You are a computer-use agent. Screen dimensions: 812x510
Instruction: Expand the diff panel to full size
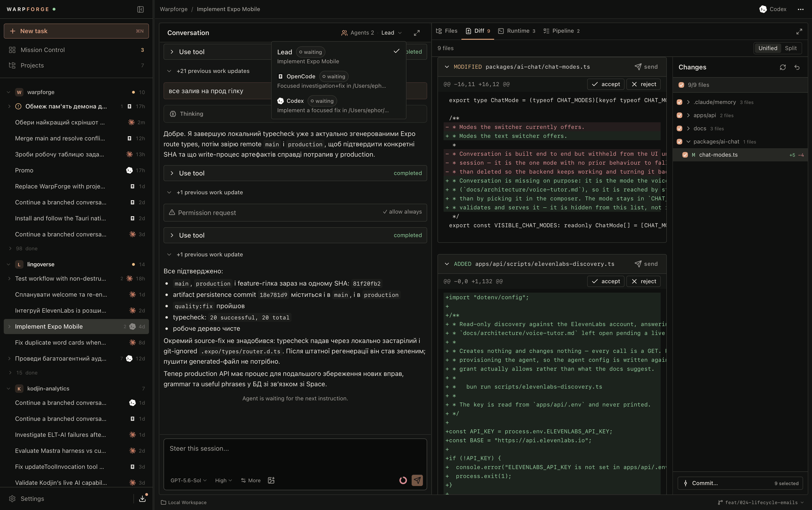799,31
